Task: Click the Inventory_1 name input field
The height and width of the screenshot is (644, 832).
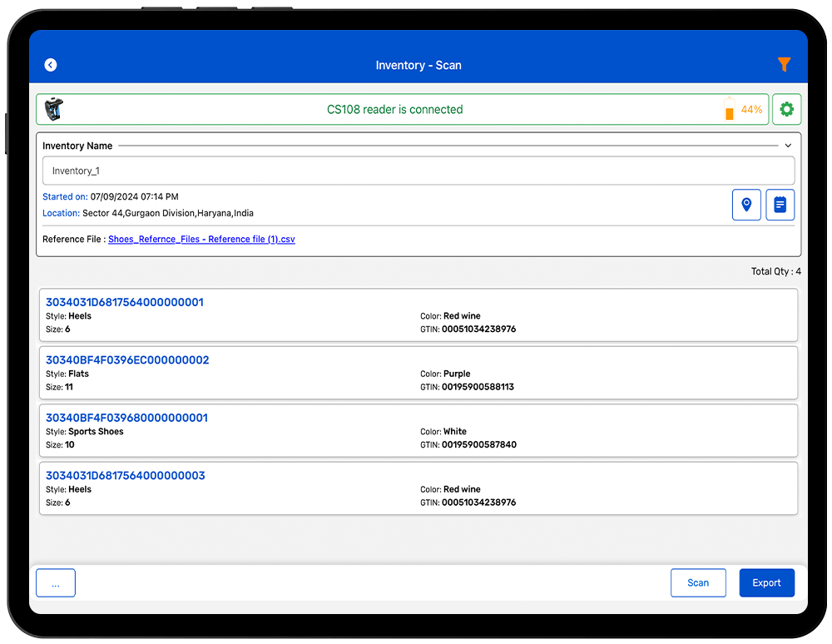Action: [x=418, y=171]
